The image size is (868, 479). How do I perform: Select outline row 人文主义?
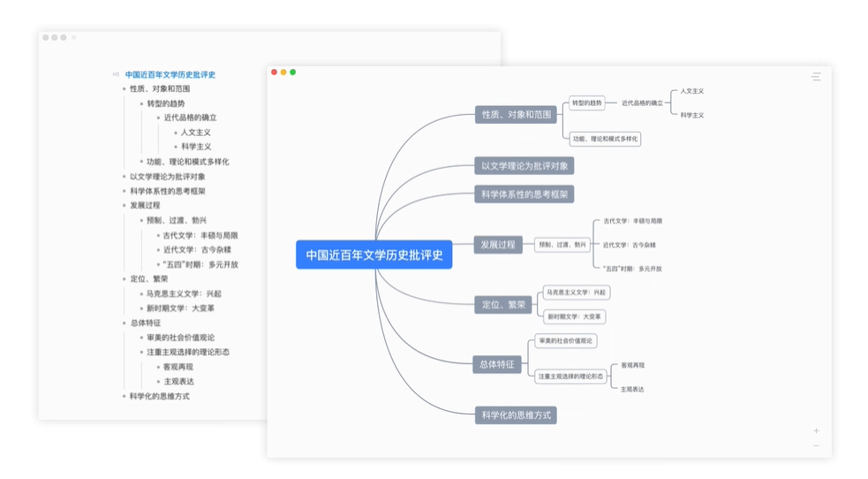(196, 133)
